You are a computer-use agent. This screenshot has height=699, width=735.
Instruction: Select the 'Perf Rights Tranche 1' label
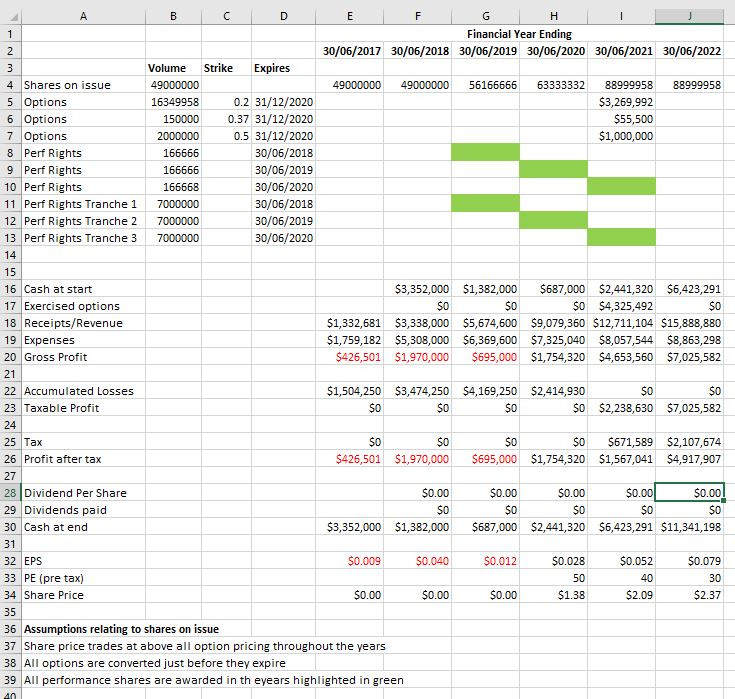click(83, 204)
